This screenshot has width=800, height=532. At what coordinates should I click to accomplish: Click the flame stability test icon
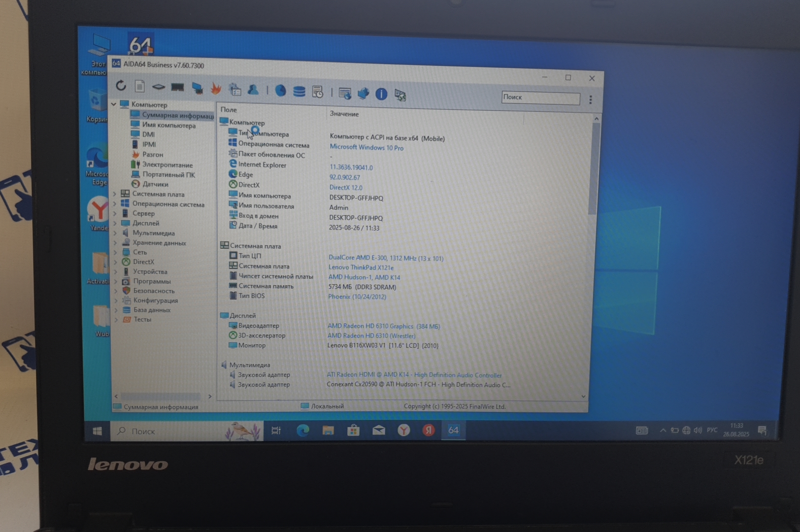(x=216, y=89)
